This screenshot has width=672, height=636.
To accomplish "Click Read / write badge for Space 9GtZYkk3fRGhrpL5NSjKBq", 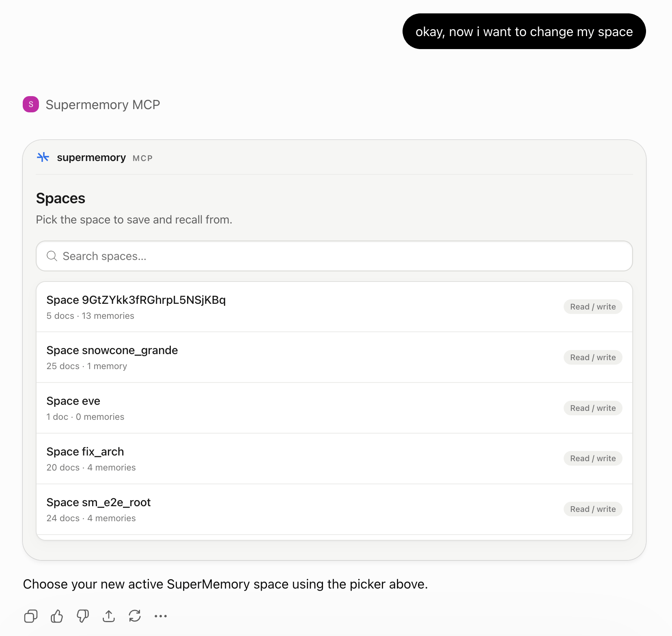I will pos(593,307).
